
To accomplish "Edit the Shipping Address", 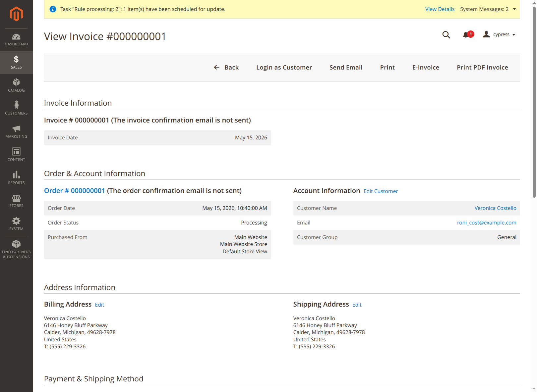I will pyautogui.click(x=357, y=305).
